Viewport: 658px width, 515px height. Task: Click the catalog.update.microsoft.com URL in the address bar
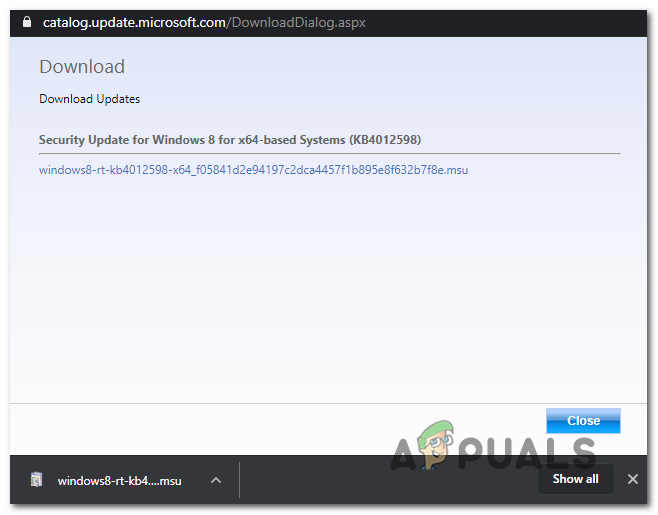coord(204,22)
